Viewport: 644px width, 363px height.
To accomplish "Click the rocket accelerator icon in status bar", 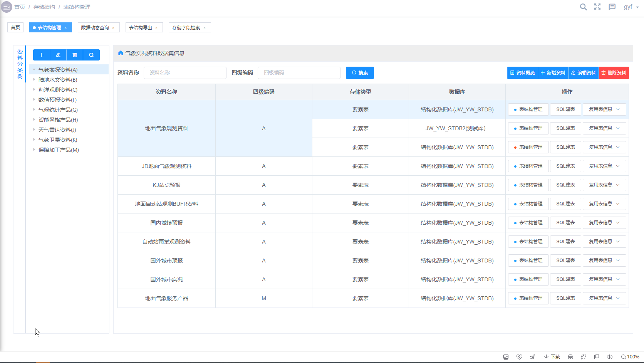I will (532, 357).
